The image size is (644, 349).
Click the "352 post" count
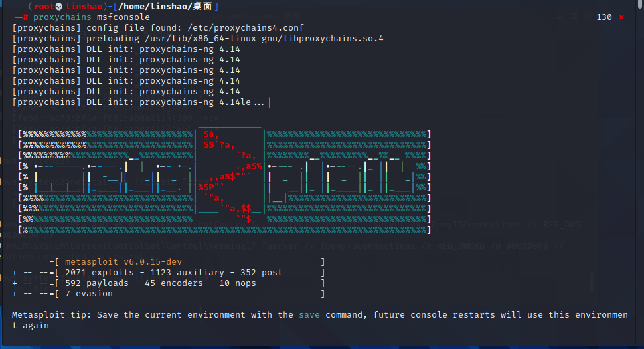click(262, 273)
